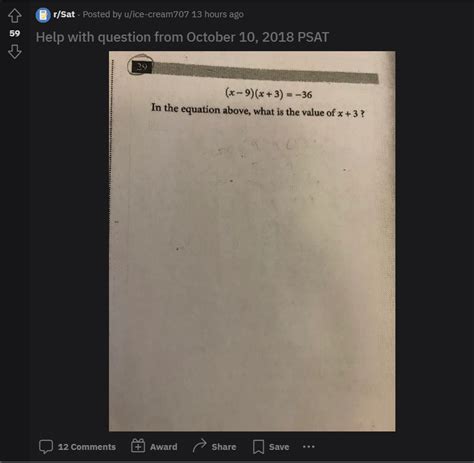Screen dimensions: 474x463
Task: Open the three-dot more options menu
Action: [x=308, y=447]
